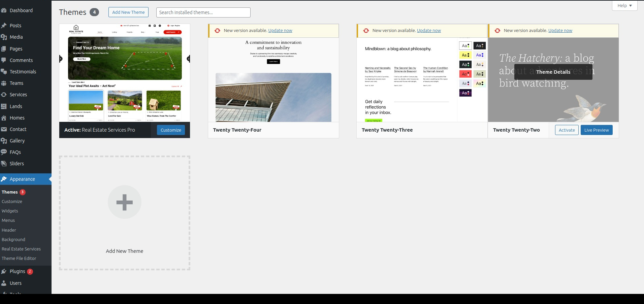Click the Pages icon in sidebar
Screen dimensions: 644x304
(x=4, y=49)
